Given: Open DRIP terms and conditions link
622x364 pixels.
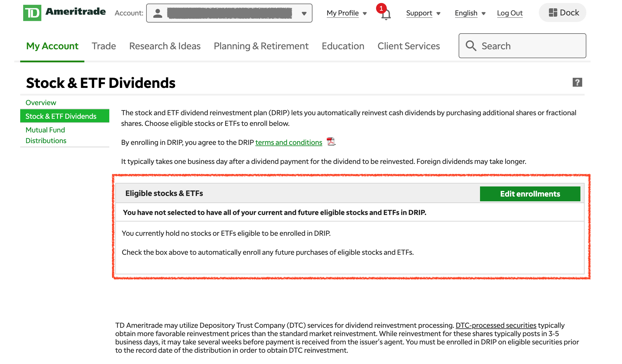Looking at the screenshot, I should click(x=288, y=142).
